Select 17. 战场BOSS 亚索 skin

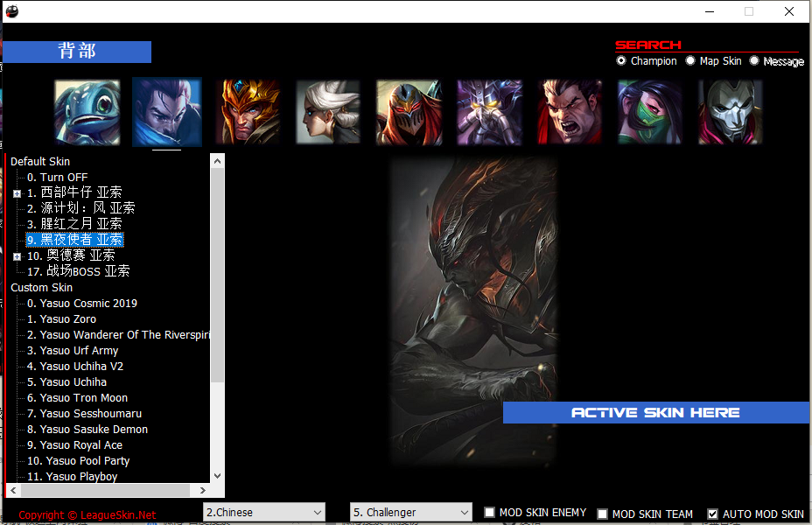pos(78,271)
